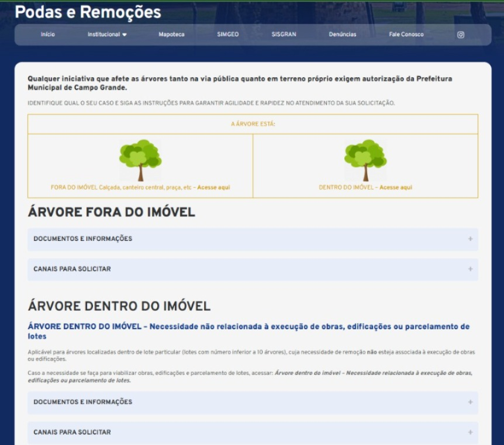504x445 pixels.
Task: Click the Acesse aqui link under DENTRO DO IMÓVEL
Action: (398, 188)
